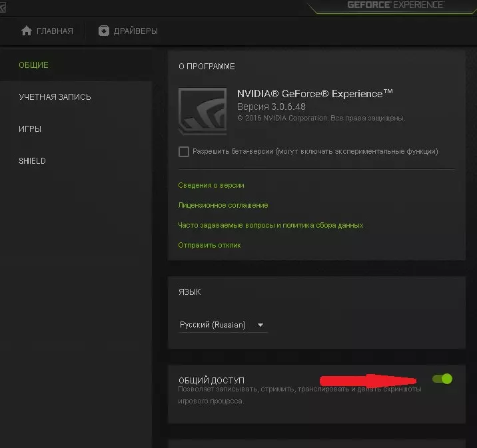
Task: Click the drivers download icon
Action: [104, 31]
